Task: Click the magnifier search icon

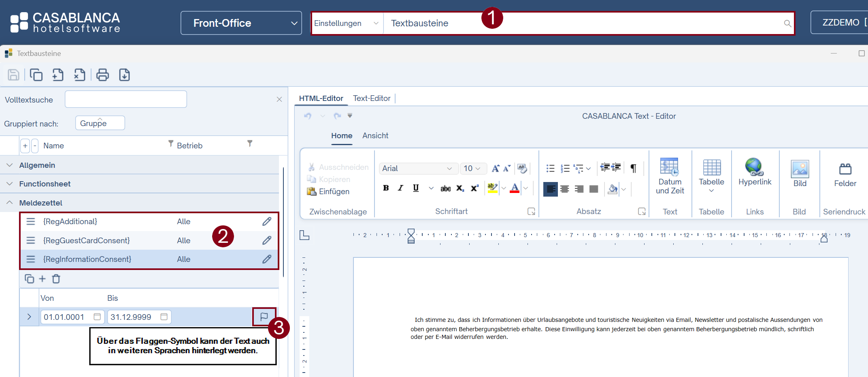Action: point(787,24)
